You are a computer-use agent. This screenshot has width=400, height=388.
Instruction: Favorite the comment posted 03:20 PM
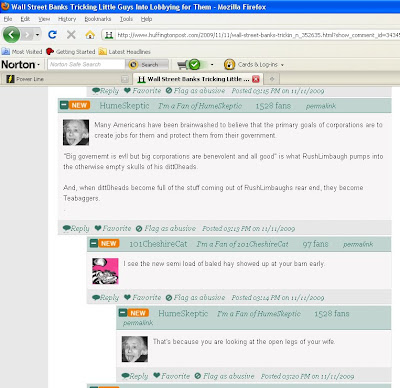[x=172, y=376]
